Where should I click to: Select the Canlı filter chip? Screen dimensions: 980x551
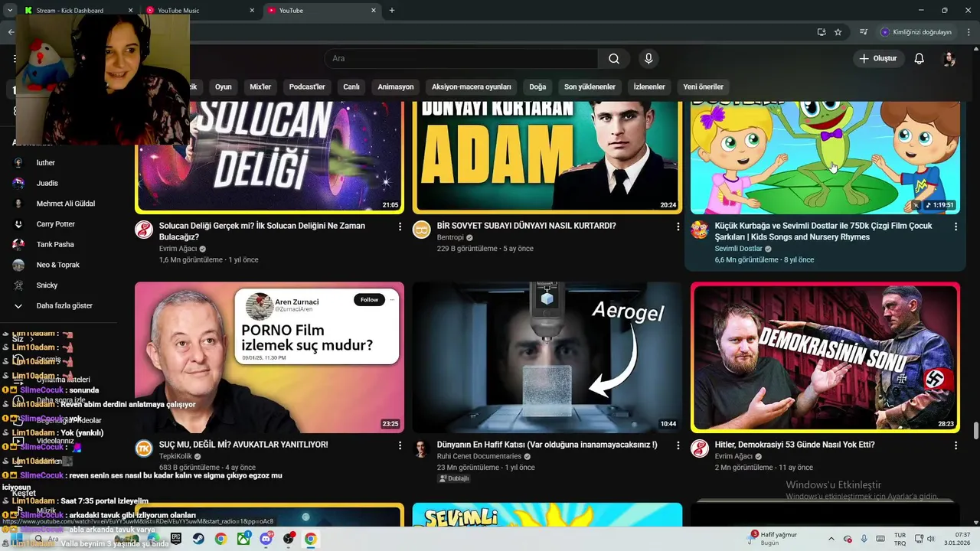(351, 86)
